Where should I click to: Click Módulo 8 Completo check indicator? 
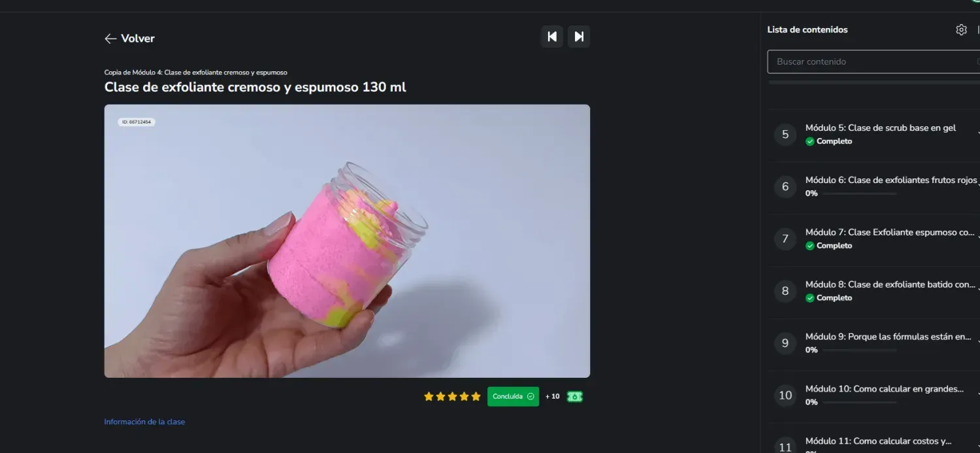pos(810,298)
